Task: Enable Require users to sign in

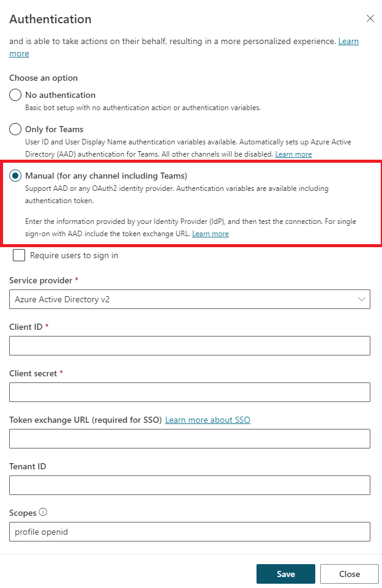Action: pos(19,255)
